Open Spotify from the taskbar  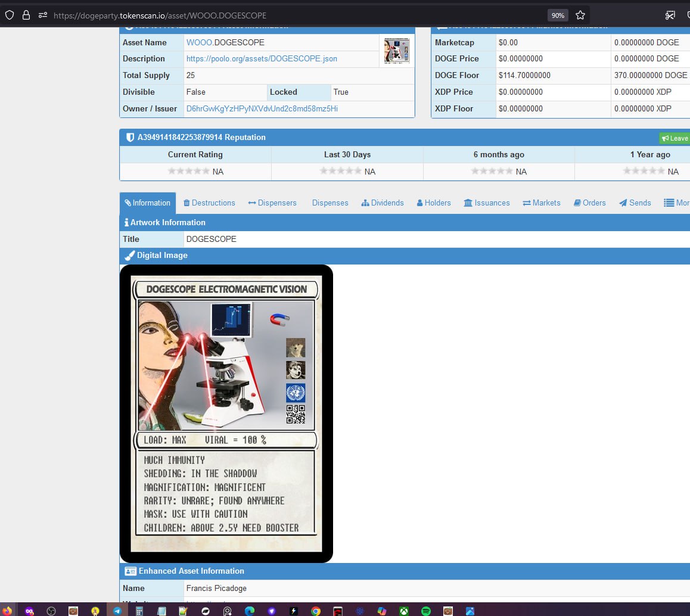(x=426, y=611)
